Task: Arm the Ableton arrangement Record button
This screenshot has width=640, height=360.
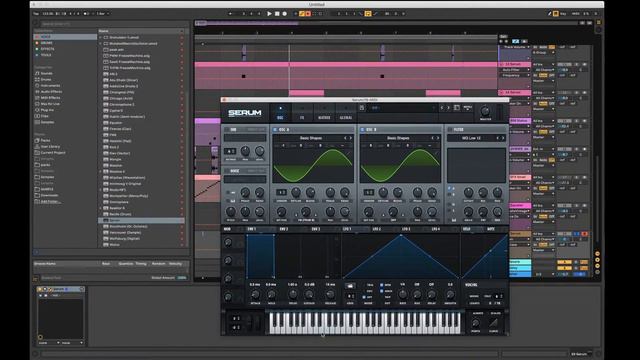Action: [x=284, y=13]
